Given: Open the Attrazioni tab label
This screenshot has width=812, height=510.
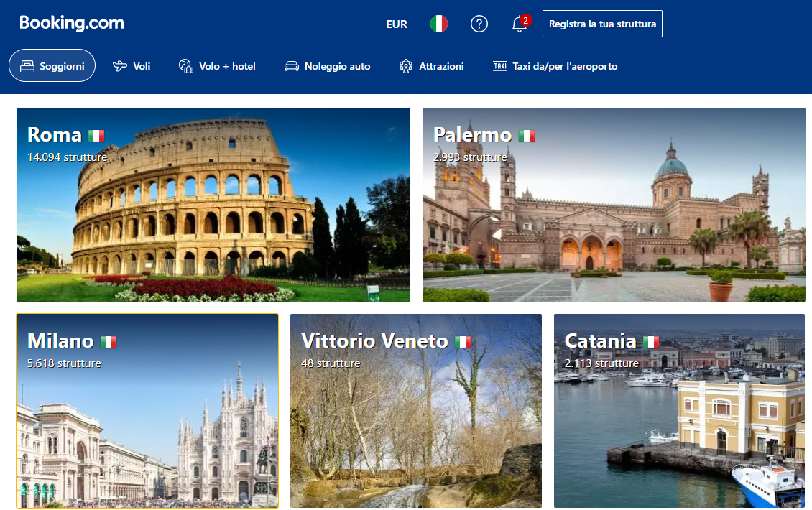Looking at the screenshot, I should [x=441, y=66].
